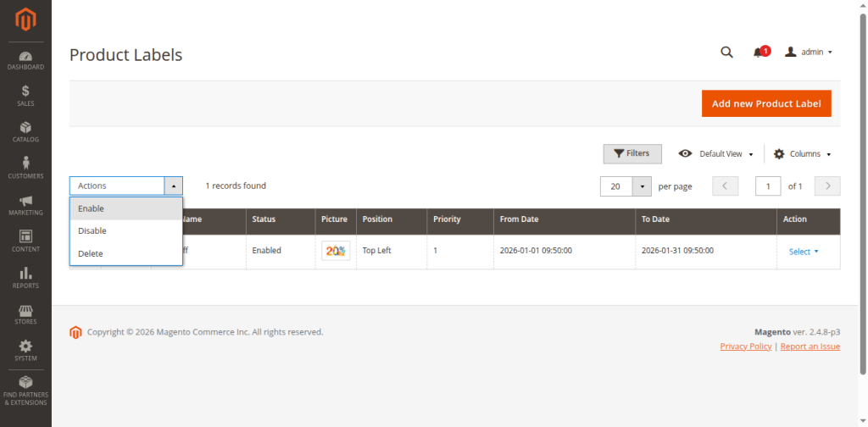Open the Sales menu icon
The image size is (868, 427).
[25, 95]
